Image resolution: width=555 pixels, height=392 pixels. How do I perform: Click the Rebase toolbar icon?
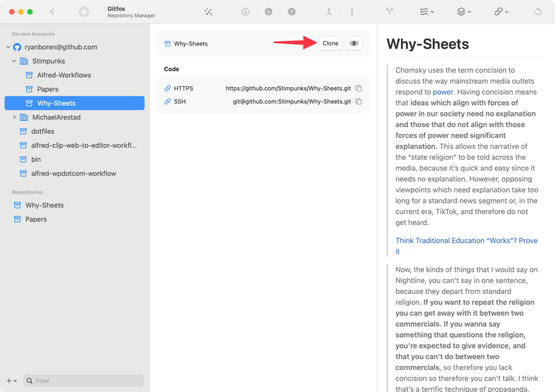click(352, 12)
